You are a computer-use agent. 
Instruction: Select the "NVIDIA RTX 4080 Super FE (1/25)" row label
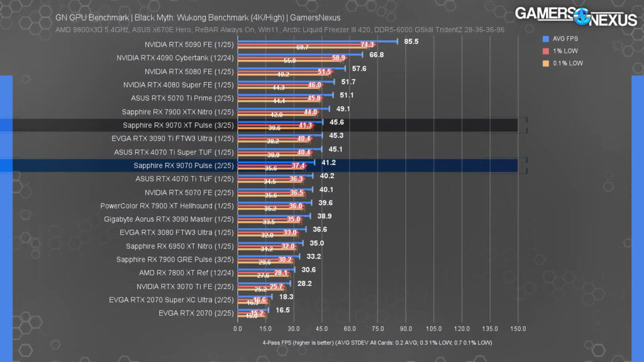(178, 85)
